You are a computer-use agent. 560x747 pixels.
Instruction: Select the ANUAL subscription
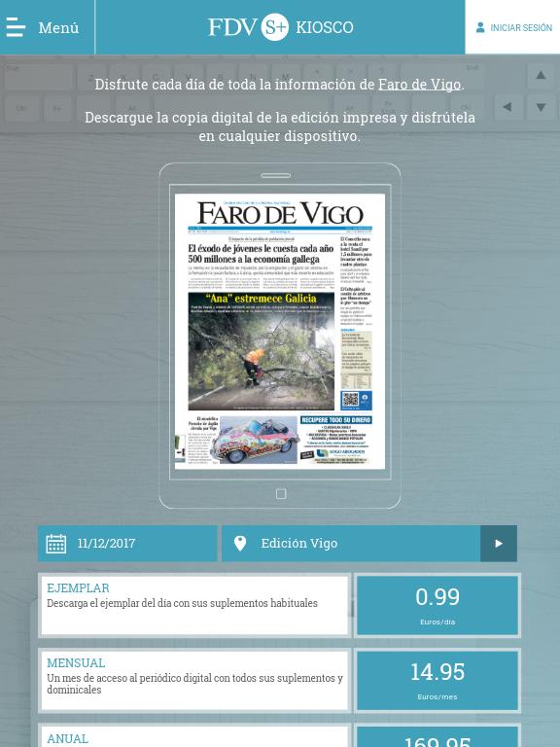[194, 736]
